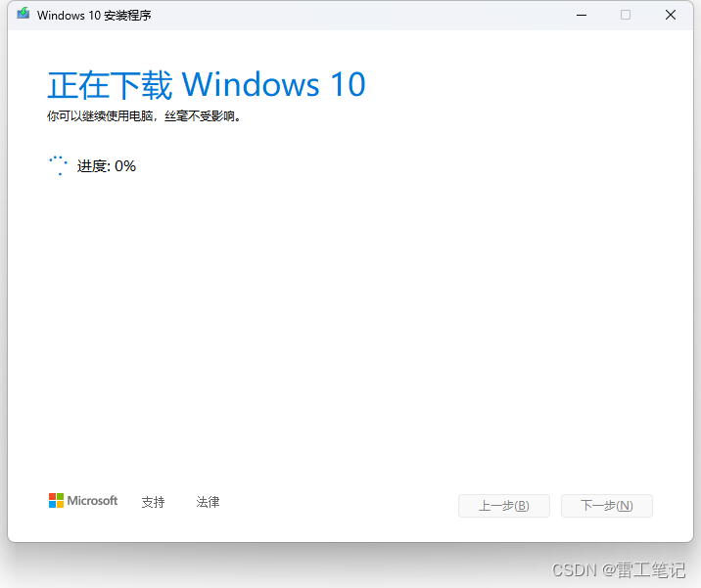Click the Microsoft logo
Viewport: 701px width, 588px height.
tap(83, 501)
